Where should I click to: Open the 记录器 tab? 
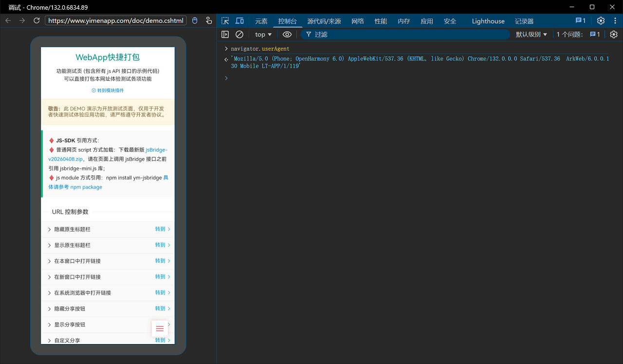[524, 21]
